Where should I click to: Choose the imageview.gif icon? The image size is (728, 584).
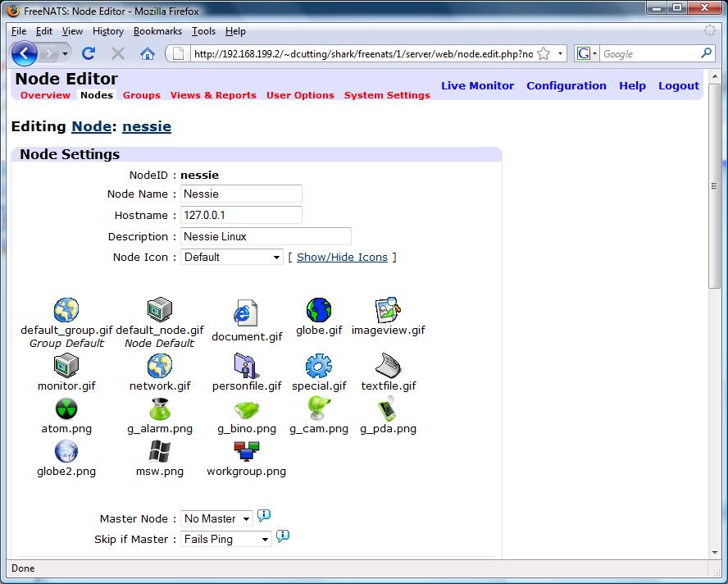[388, 309]
